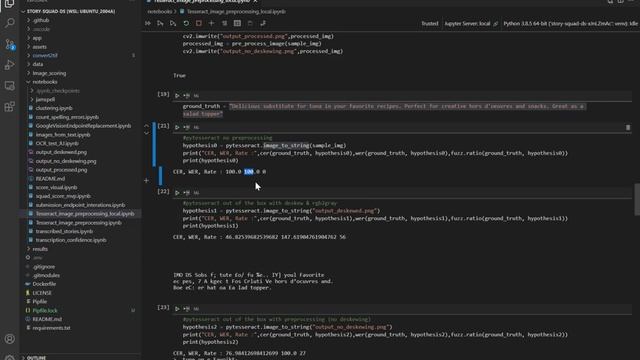
Task: Run cell 21 with its play icon
Action: pyautogui.click(x=177, y=127)
